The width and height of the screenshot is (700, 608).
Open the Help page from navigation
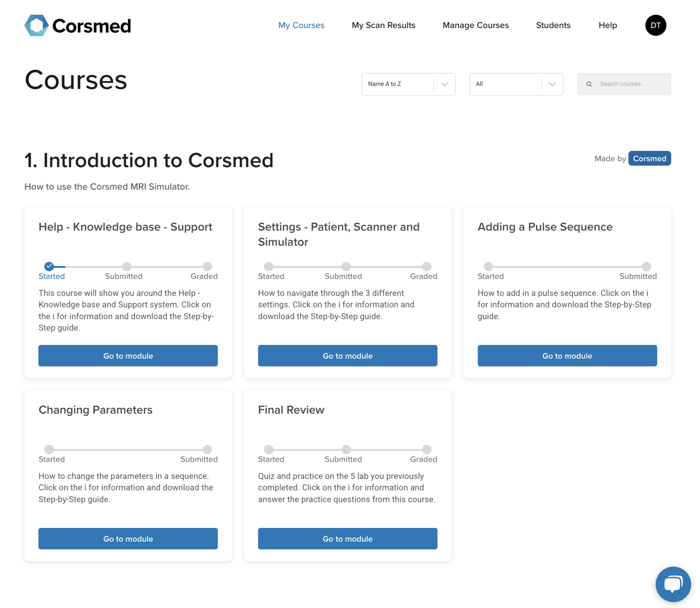pos(607,25)
